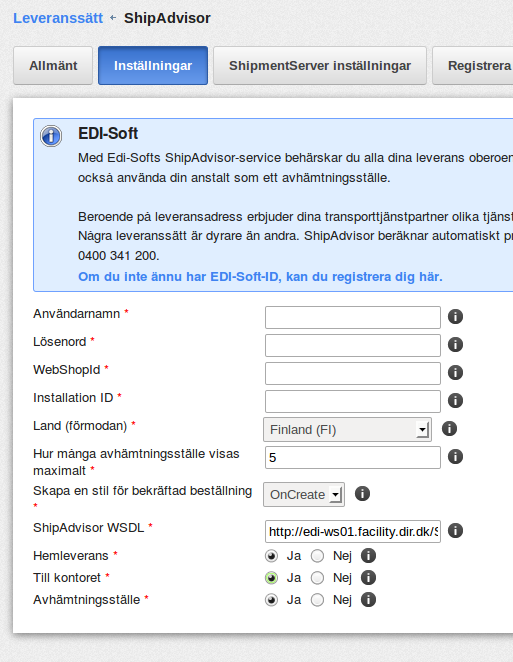Select Nej for Hemleverans
Viewport: 513px width, 662px height.
click(318, 556)
